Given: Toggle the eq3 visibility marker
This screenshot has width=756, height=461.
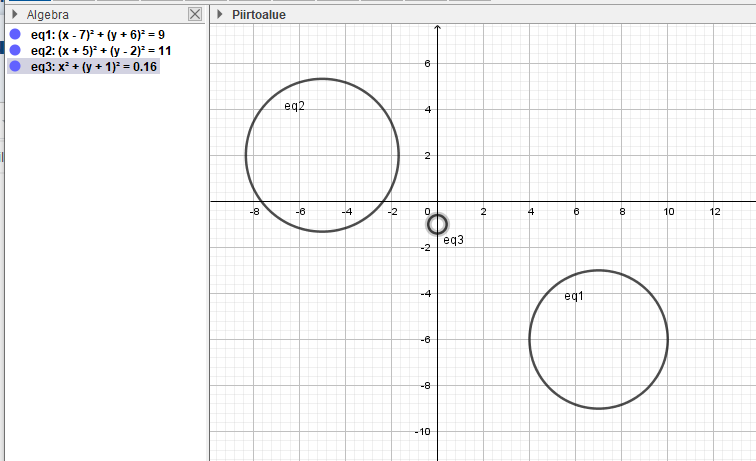Looking at the screenshot, I should [x=15, y=66].
